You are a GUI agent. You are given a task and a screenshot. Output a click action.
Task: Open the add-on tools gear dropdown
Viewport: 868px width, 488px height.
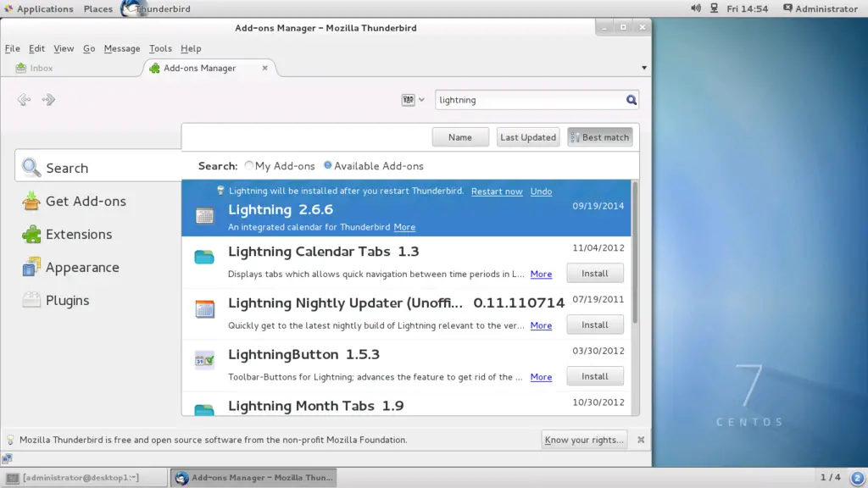[x=413, y=100]
